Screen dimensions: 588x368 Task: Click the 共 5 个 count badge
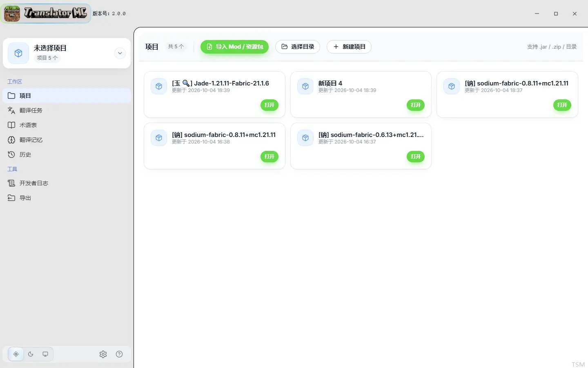tap(176, 47)
